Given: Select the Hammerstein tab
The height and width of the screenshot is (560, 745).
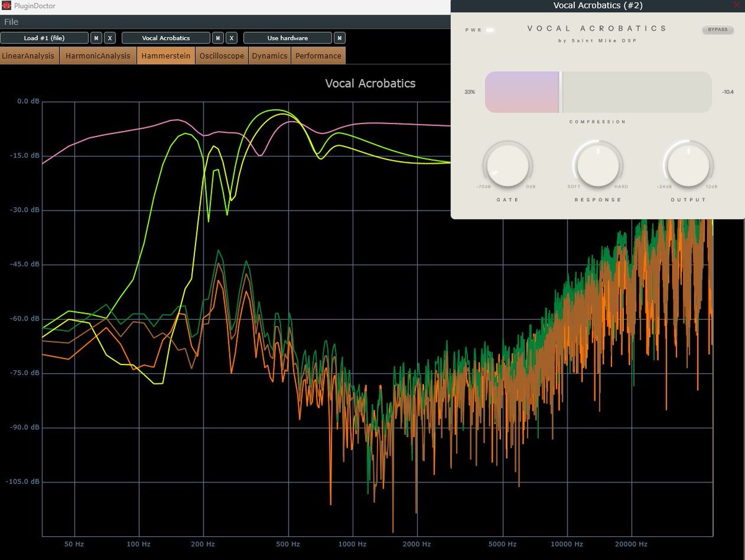Looking at the screenshot, I should tap(166, 56).
